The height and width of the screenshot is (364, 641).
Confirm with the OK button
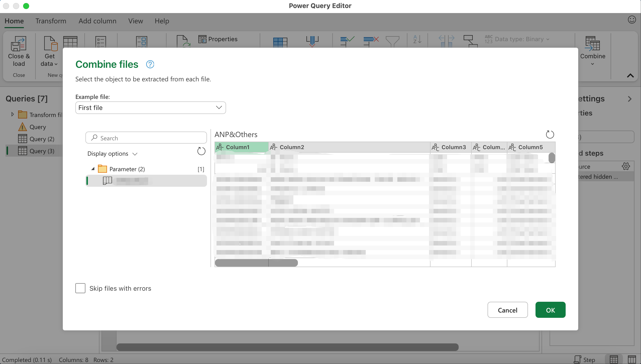(x=550, y=310)
